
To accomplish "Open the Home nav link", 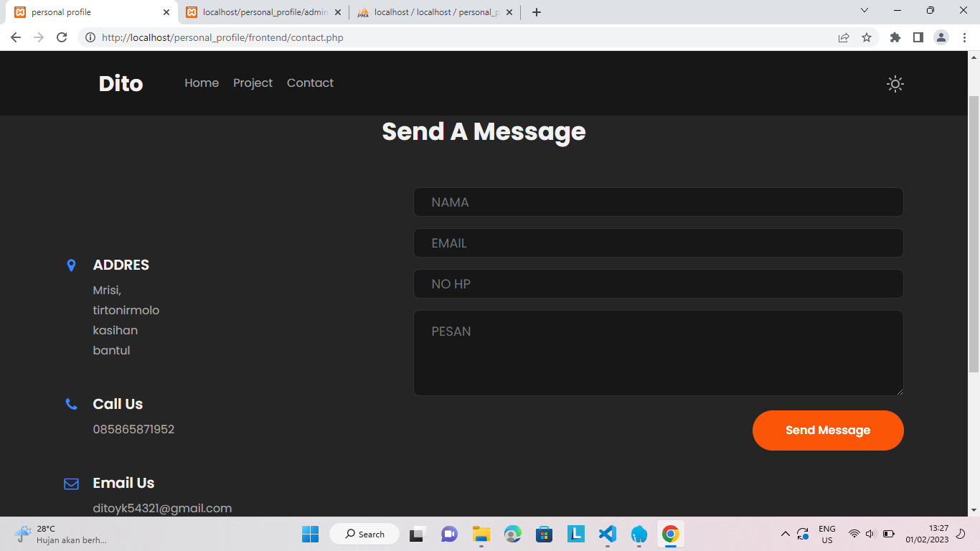I will 202,83.
